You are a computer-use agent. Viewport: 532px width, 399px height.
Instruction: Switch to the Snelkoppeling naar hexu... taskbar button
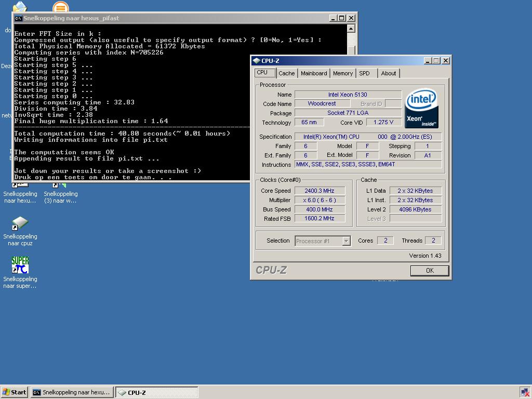click(72, 392)
